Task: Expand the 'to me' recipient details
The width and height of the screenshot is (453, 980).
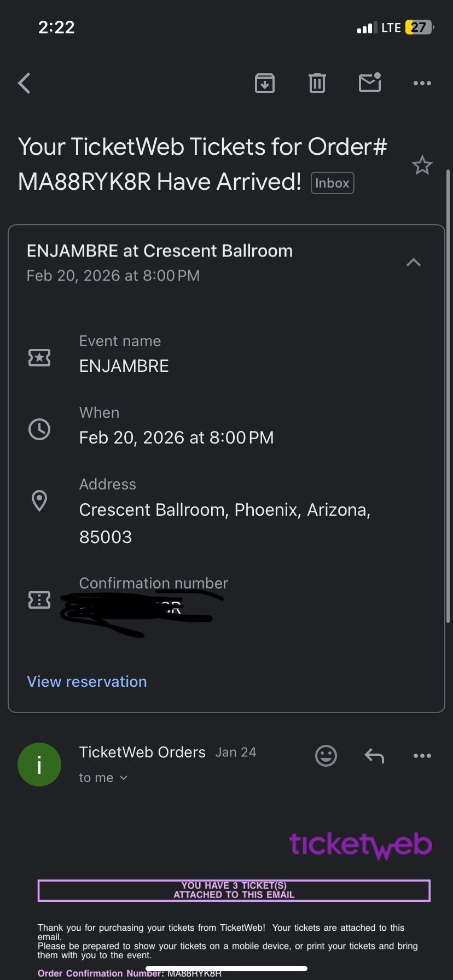Action: point(104,778)
